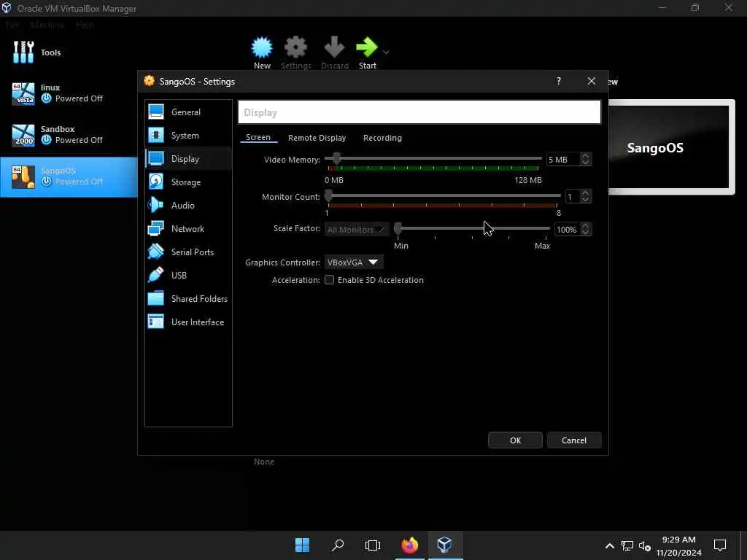Show hidden system tray icons
Image resolution: width=747 pixels, height=560 pixels.
coord(609,545)
